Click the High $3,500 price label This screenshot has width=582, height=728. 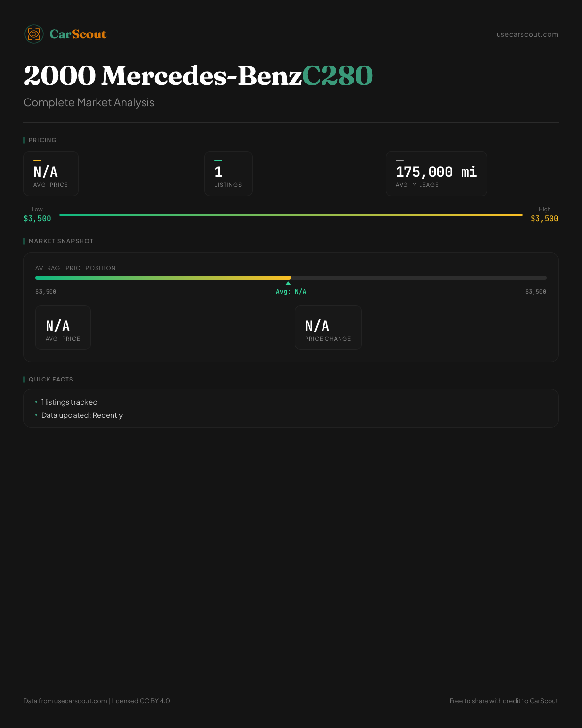click(544, 219)
